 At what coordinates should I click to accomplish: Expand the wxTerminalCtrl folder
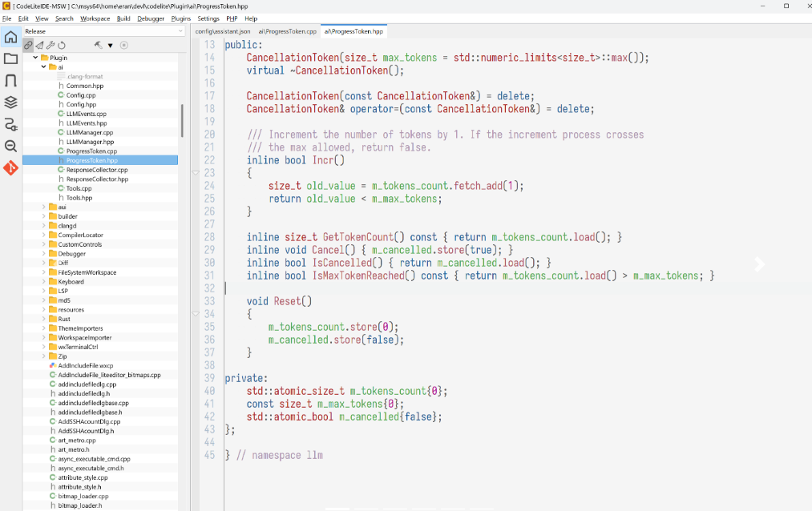click(43, 347)
